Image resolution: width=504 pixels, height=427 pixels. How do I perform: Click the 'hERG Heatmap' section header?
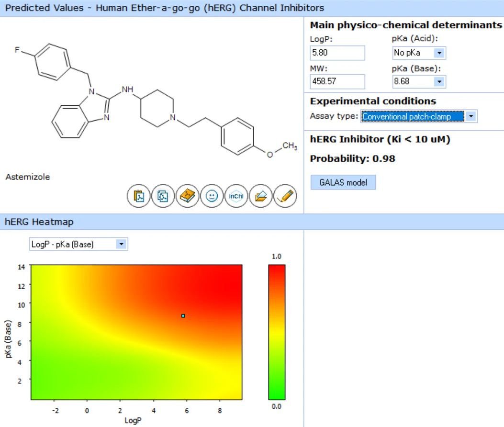(39, 222)
